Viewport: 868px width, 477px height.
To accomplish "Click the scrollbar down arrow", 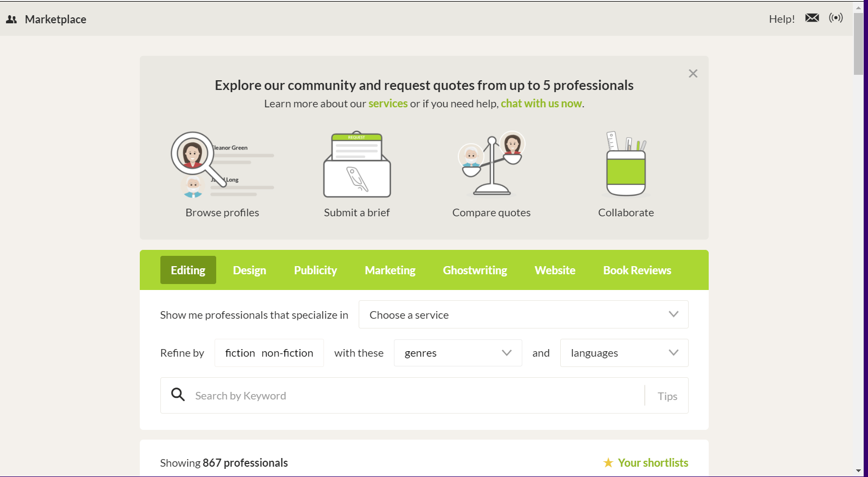I will point(858,471).
